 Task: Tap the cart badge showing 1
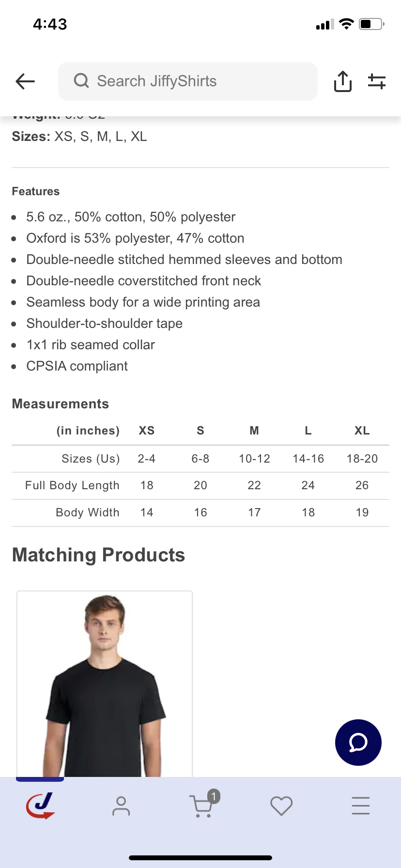click(x=214, y=796)
